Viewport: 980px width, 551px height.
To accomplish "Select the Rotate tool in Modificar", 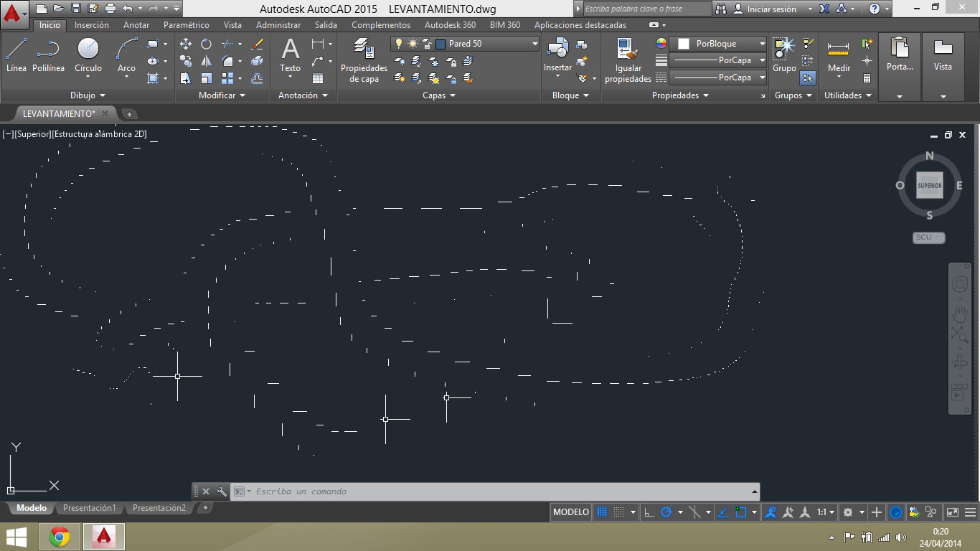I will pos(207,44).
